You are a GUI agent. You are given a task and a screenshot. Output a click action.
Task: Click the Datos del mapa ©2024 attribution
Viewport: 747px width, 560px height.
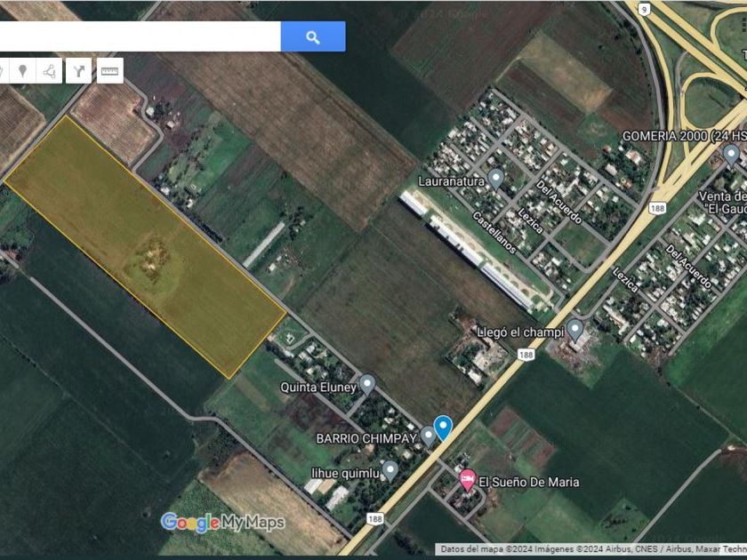594,549
